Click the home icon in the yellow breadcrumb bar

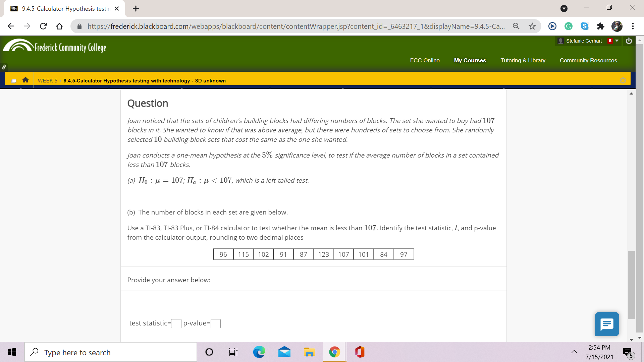[x=25, y=80]
